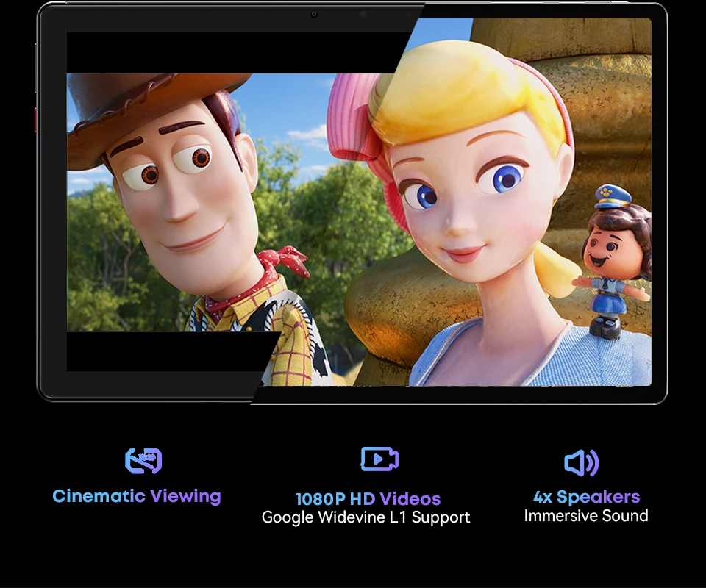Click the Immersive Sound caption
Image resolution: width=706 pixels, height=588 pixels.
pyautogui.click(x=586, y=515)
